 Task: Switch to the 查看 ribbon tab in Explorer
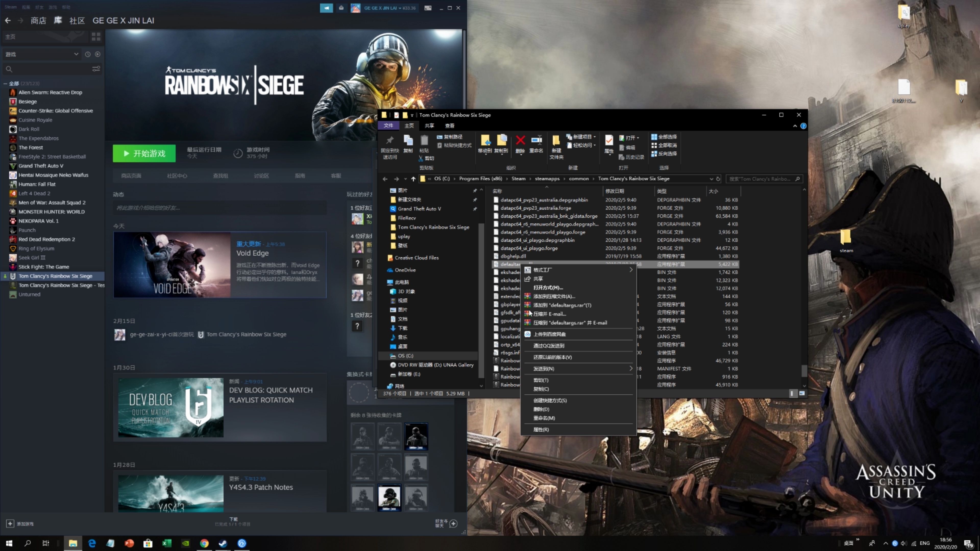[450, 126]
